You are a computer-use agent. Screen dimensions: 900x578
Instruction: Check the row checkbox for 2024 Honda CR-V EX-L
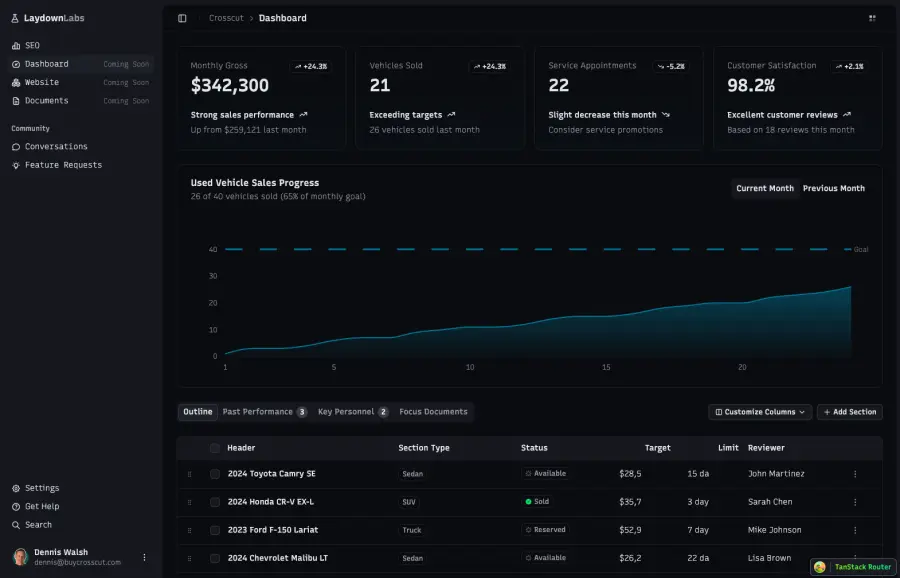click(214, 501)
